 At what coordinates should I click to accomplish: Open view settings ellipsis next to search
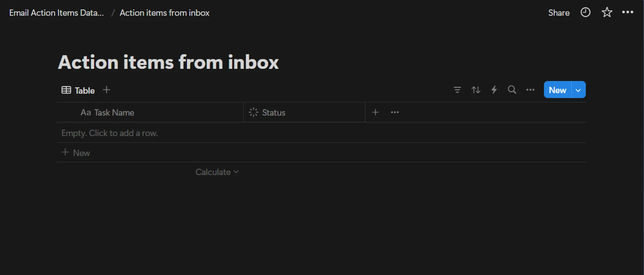pyautogui.click(x=530, y=90)
